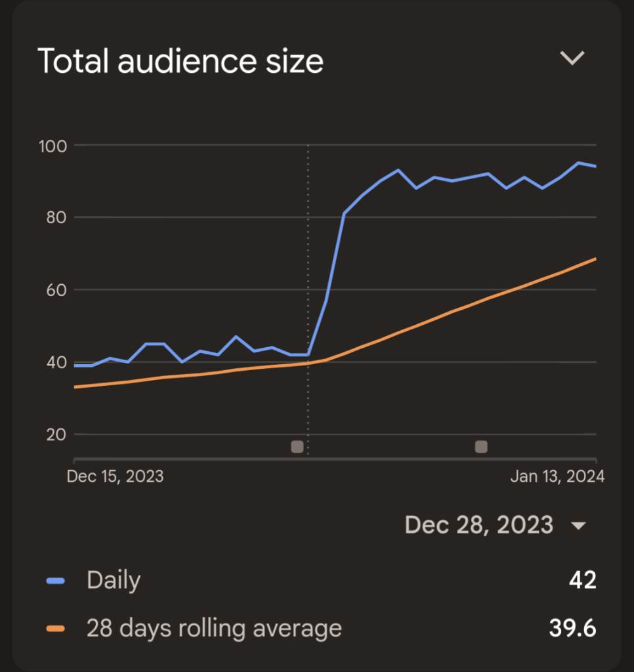This screenshot has width=634, height=672.
Task: Select the orange average line's rightmost endpoint
Action: [x=595, y=259]
